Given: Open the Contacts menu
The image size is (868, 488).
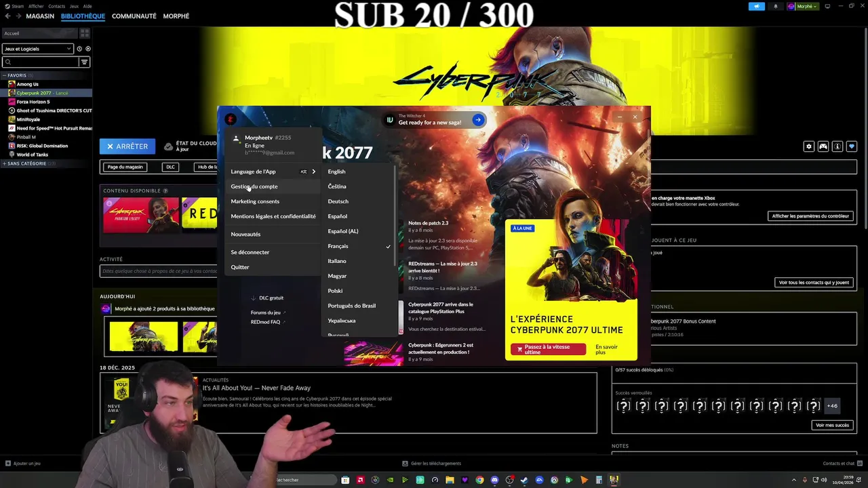Looking at the screenshot, I should [x=57, y=6].
